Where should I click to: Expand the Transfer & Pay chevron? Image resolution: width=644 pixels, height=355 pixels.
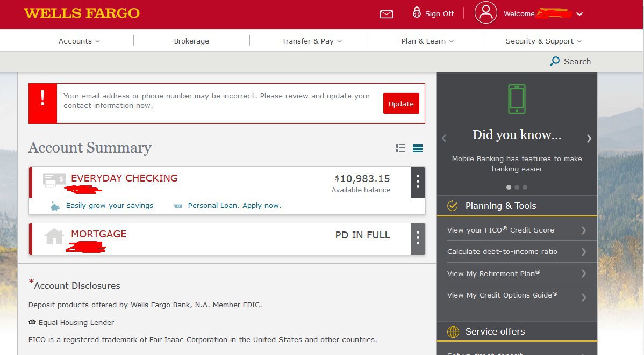tap(340, 41)
